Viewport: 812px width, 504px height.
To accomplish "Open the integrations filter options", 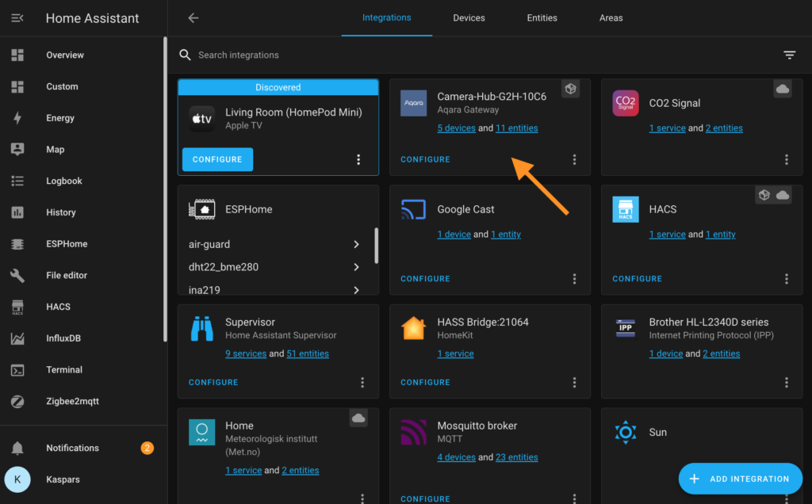I will click(x=789, y=55).
